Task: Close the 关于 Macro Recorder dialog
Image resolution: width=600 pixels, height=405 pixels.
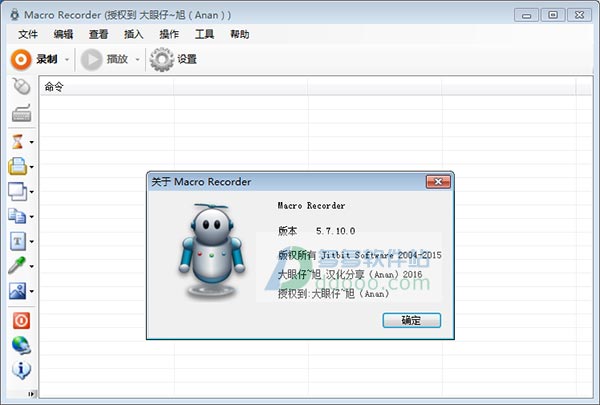Action: (438, 182)
